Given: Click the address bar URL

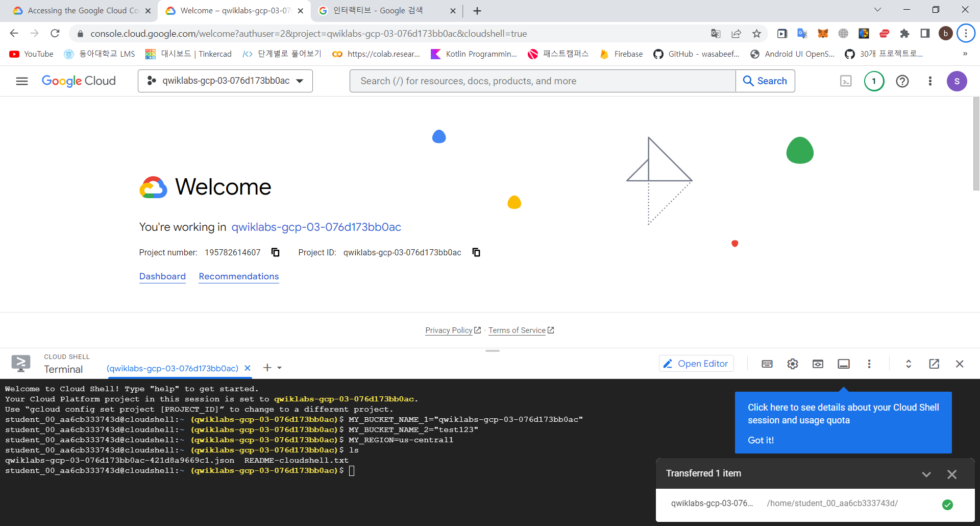Looking at the screenshot, I should [308, 34].
